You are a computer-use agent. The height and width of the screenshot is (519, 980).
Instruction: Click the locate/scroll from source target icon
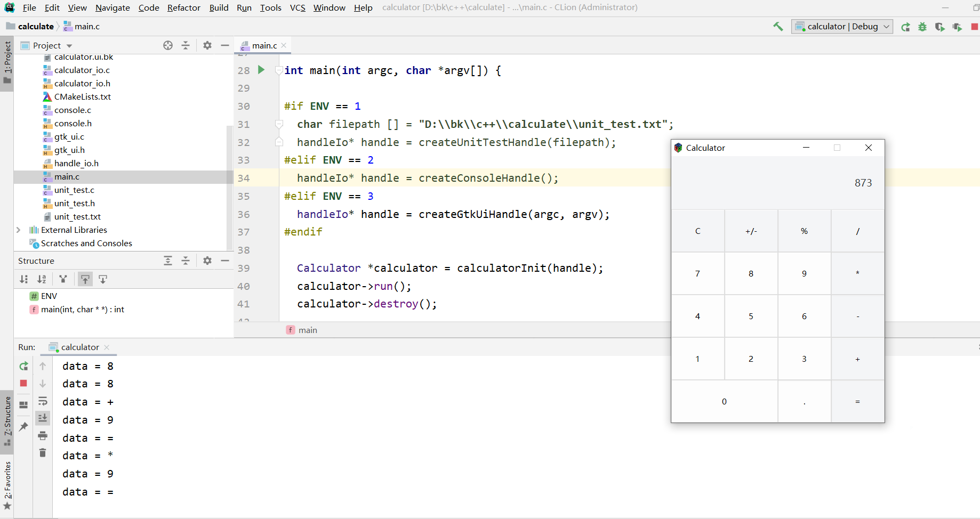pyautogui.click(x=168, y=45)
